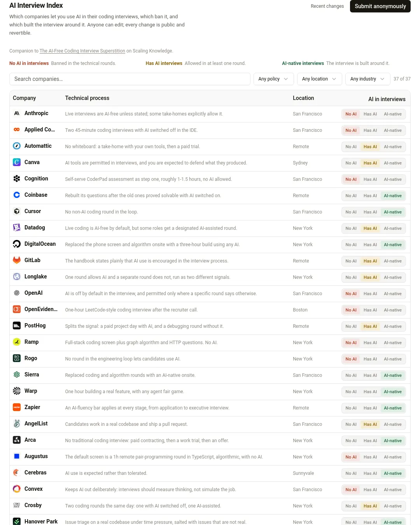This screenshot has height=525, width=420.
Task: Click the Canva logo icon
Action: pos(17,162)
